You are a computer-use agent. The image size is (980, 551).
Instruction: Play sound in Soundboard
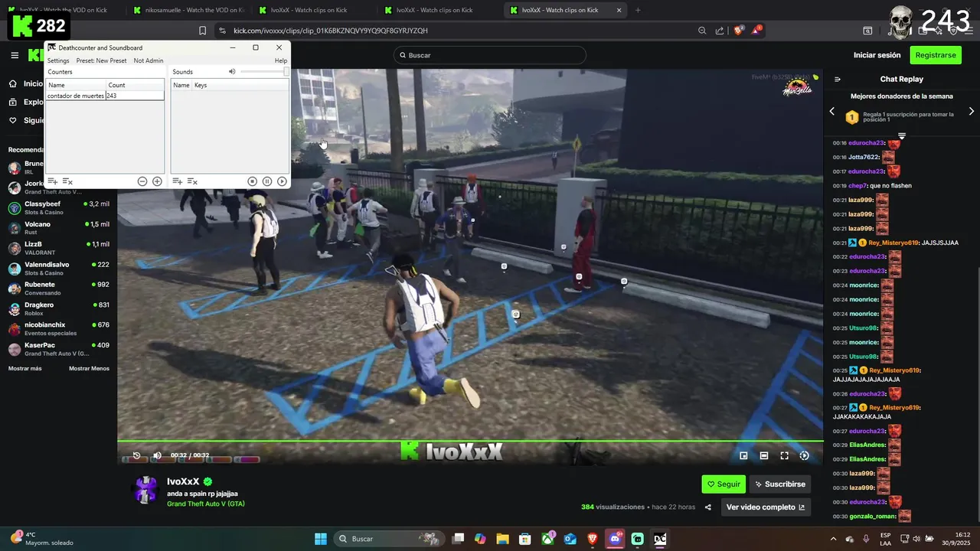point(282,181)
